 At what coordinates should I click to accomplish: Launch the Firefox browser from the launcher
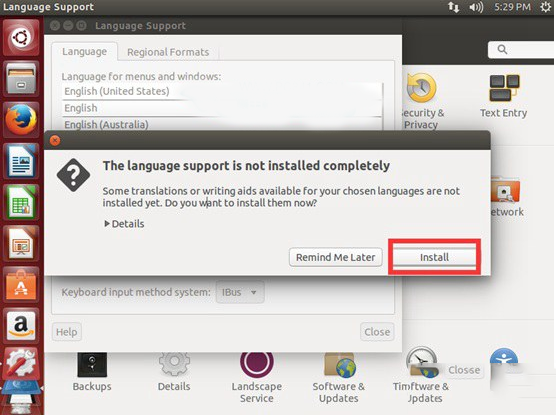click(21, 120)
